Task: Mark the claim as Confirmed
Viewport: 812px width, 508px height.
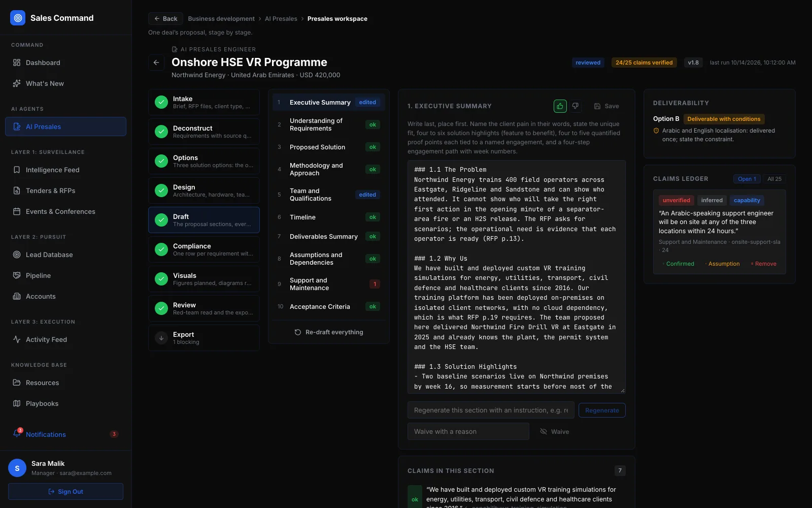Action: [678, 264]
